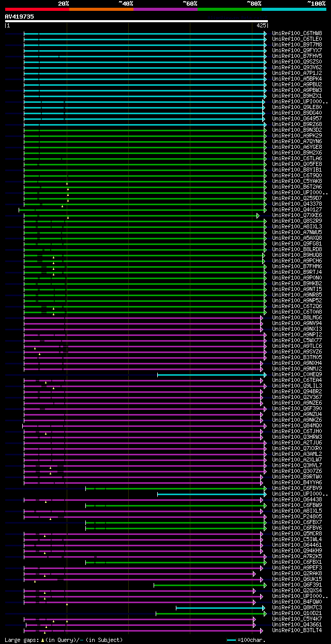
Task: Click label UniRef100_C6FBV9
Action: [x=297, y=488]
